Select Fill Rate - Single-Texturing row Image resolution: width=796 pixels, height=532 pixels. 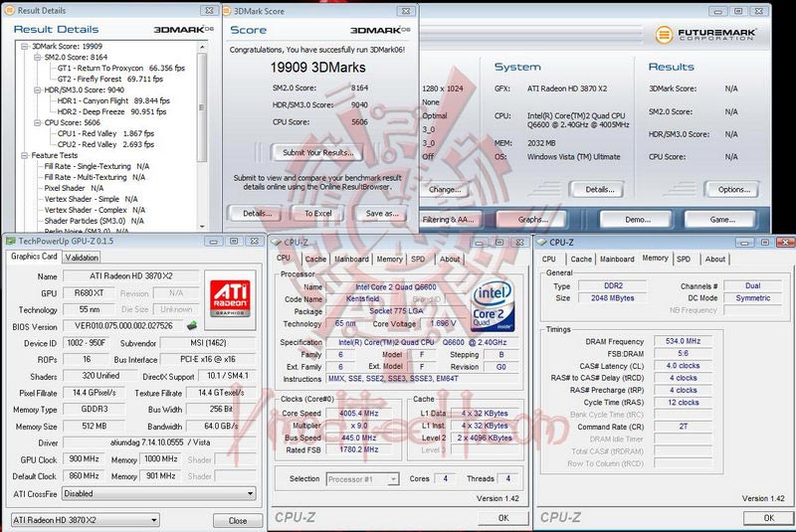coord(97,166)
